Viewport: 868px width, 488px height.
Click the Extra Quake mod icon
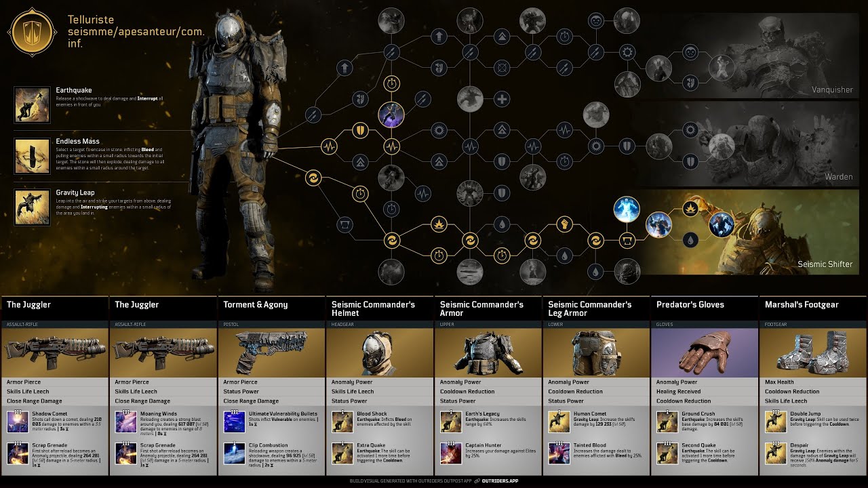[342, 452]
